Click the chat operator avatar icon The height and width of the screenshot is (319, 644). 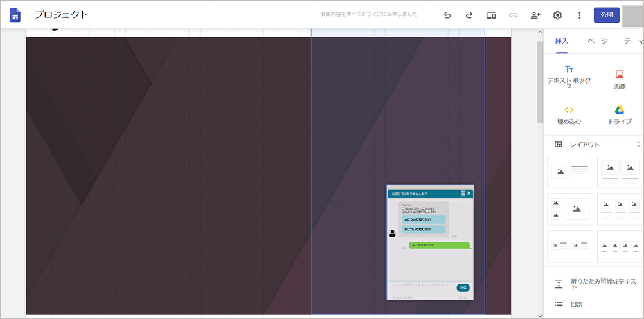[x=393, y=233]
